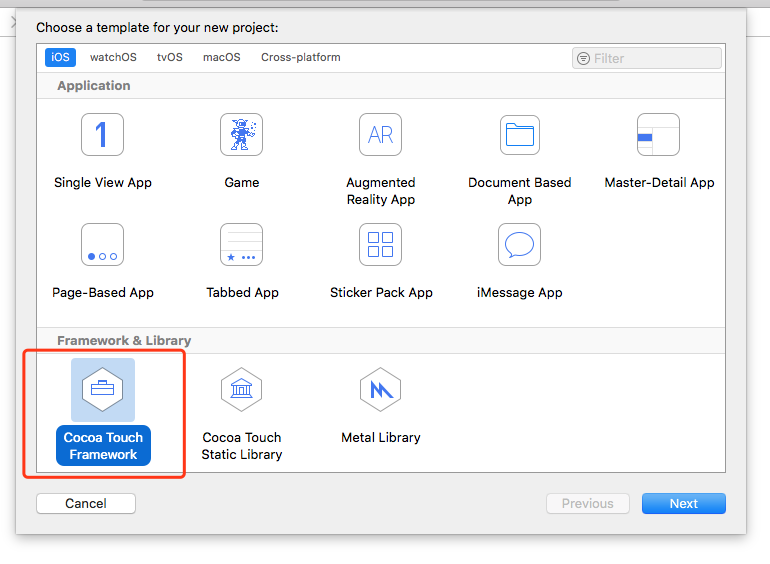Pick the Sticker Pack App icon
The image size is (770, 564).
[x=380, y=244]
